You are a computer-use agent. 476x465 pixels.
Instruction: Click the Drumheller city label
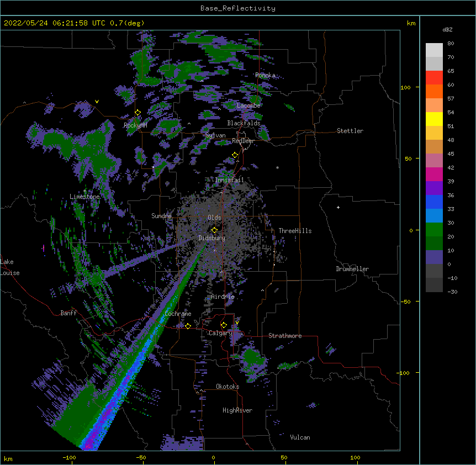click(352, 269)
